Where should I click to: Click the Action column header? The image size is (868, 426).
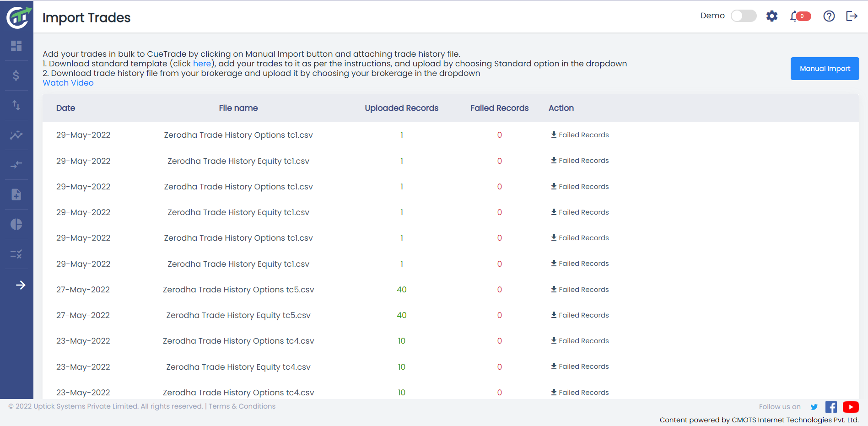pos(561,108)
